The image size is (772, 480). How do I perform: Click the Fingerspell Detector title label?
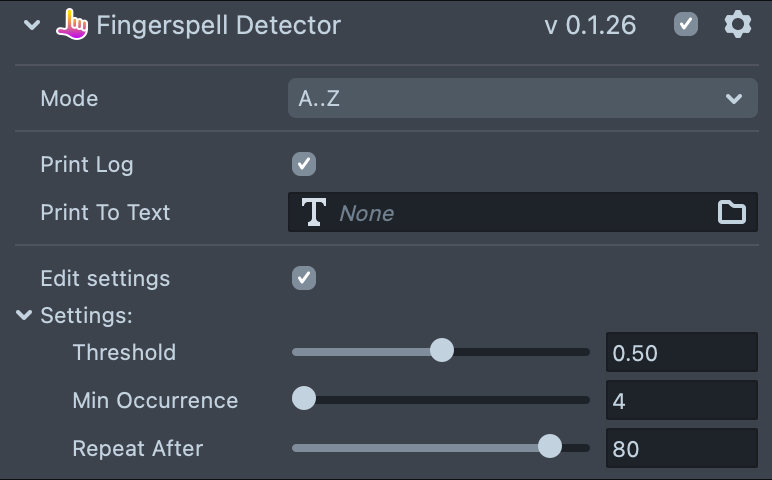218,25
